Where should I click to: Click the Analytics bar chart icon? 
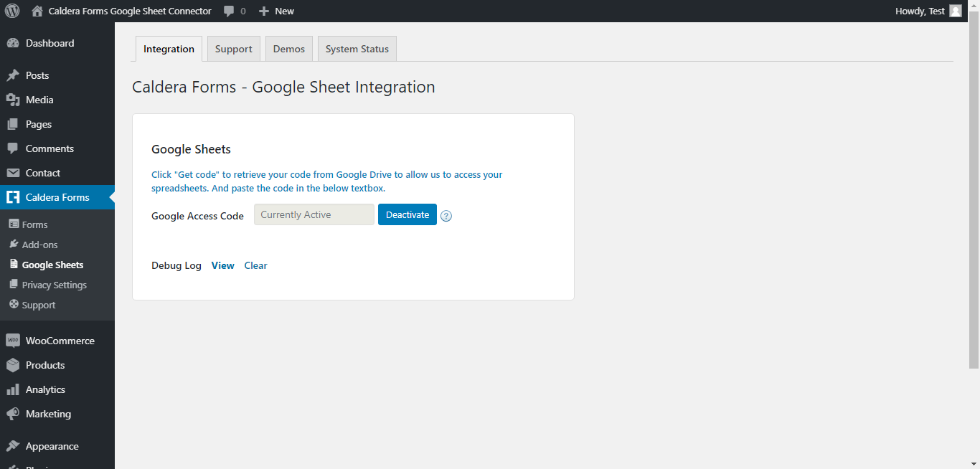pyautogui.click(x=13, y=389)
